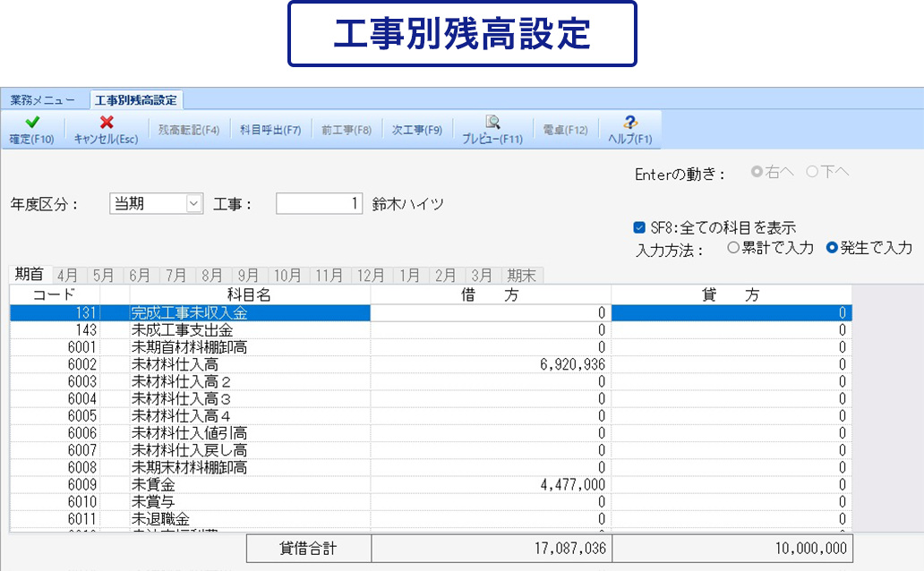Click the green checkmark Confirm (F10) icon
Viewport: 924px width, 571px height.
(31, 123)
